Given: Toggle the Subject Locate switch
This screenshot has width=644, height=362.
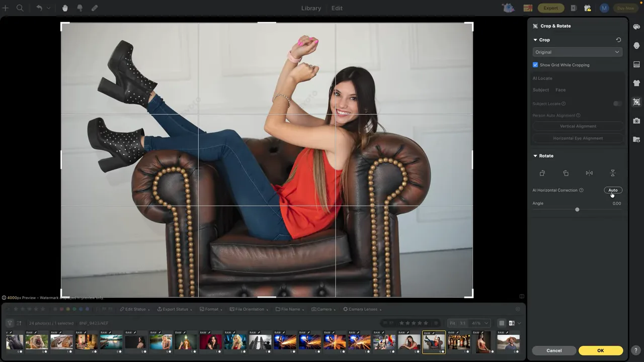Looking at the screenshot, I should (x=617, y=104).
